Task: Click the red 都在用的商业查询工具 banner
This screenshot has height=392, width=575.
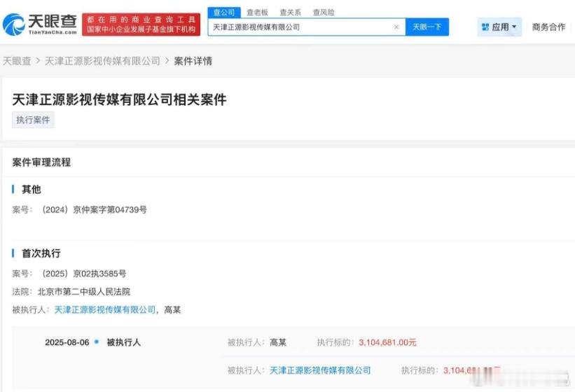Action: [x=141, y=24]
